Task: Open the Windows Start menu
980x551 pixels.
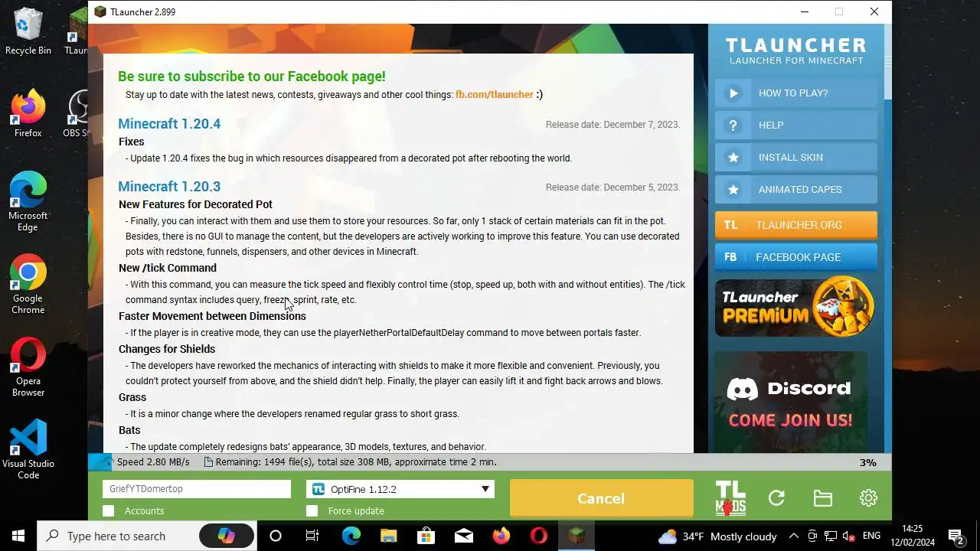Action: 18,536
